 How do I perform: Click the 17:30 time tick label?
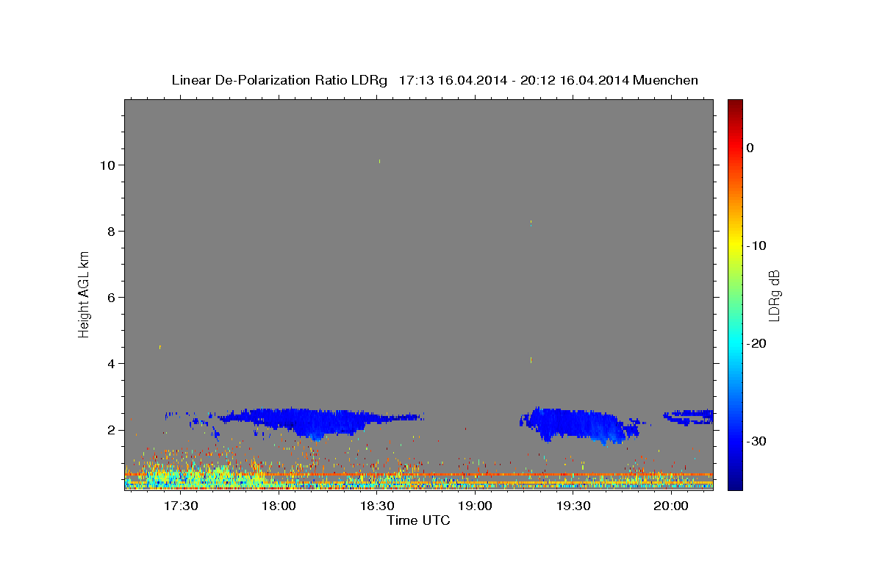(181, 506)
